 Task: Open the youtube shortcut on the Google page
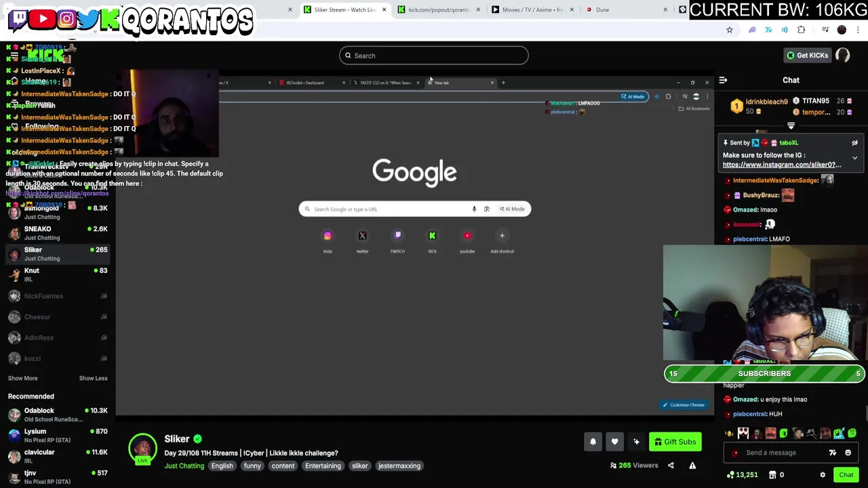coord(467,236)
